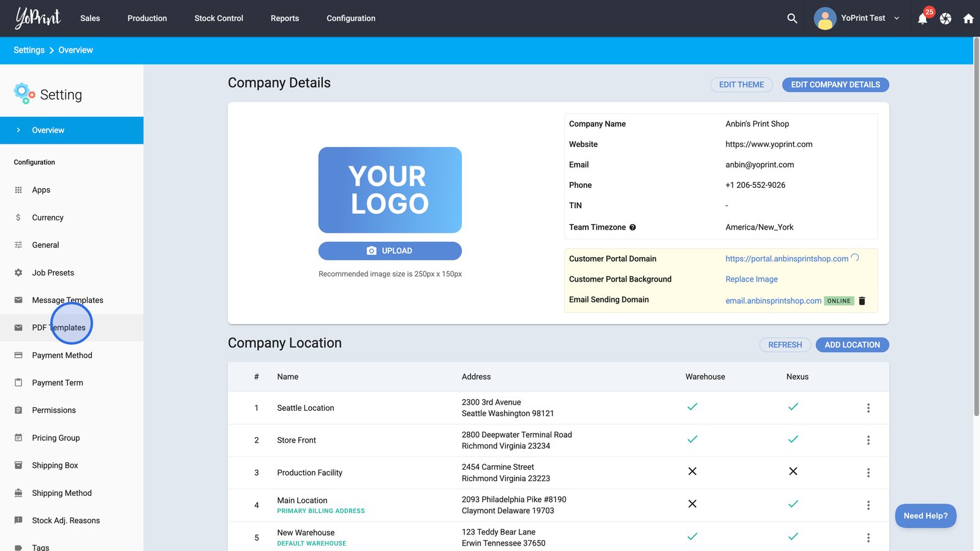Open the customer portal domain link
This screenshot has width=980, height=551.
(x=786, y=259)
